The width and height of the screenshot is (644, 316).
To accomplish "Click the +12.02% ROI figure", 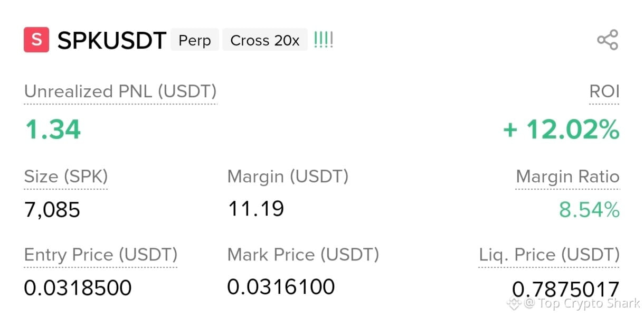I will [x=561, y=129].
